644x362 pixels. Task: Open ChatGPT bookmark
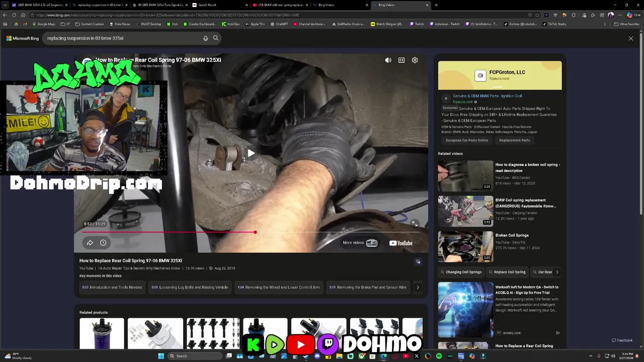tap(279, 24)
